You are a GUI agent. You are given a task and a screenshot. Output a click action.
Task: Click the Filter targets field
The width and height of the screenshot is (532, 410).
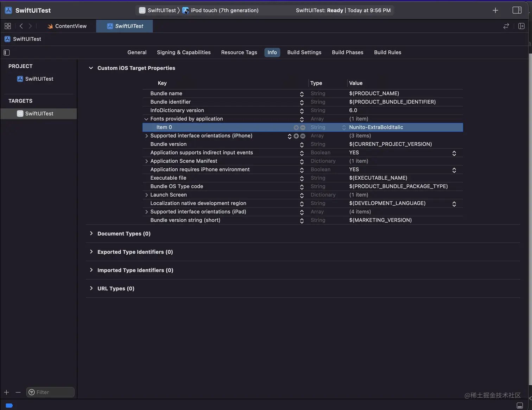(50, 392)
